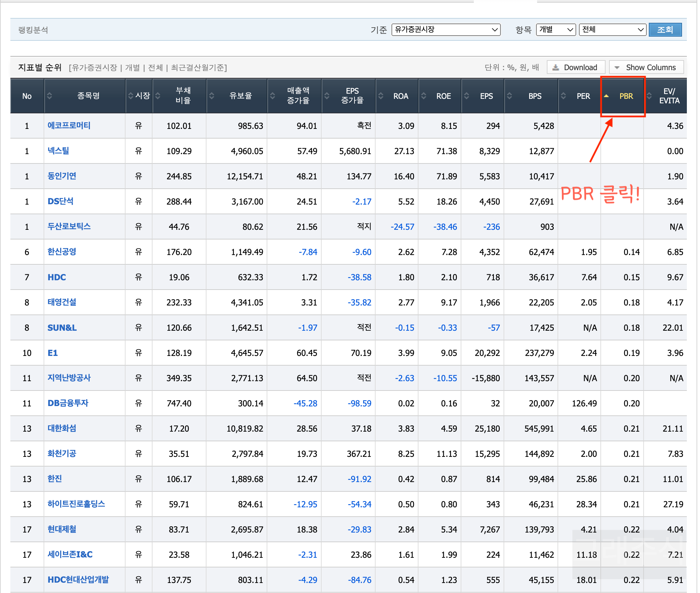
Task: Select the 두산로보틱스 stock link
Action: (x=69, y=227)
